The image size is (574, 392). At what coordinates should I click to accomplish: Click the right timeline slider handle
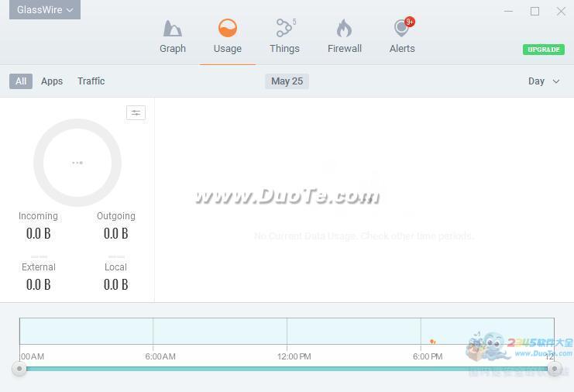(x=554, y=369)
